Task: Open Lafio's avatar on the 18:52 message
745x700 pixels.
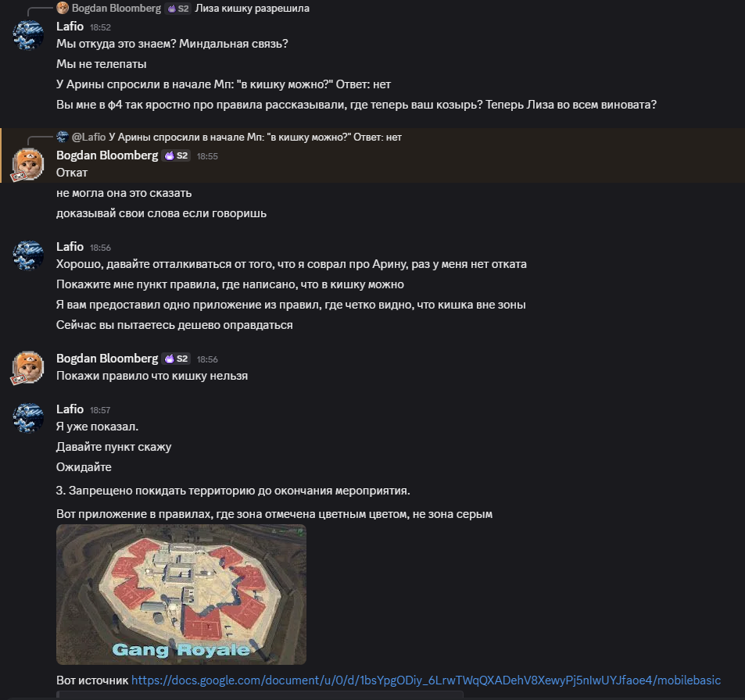Action: coord(28,34)
